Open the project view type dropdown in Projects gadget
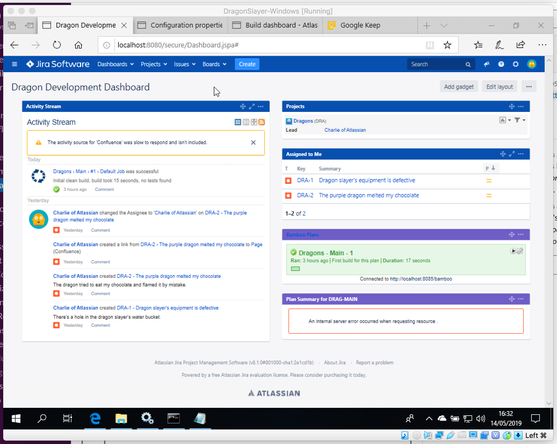Screen dimensions: 557x444 (505, 120)
